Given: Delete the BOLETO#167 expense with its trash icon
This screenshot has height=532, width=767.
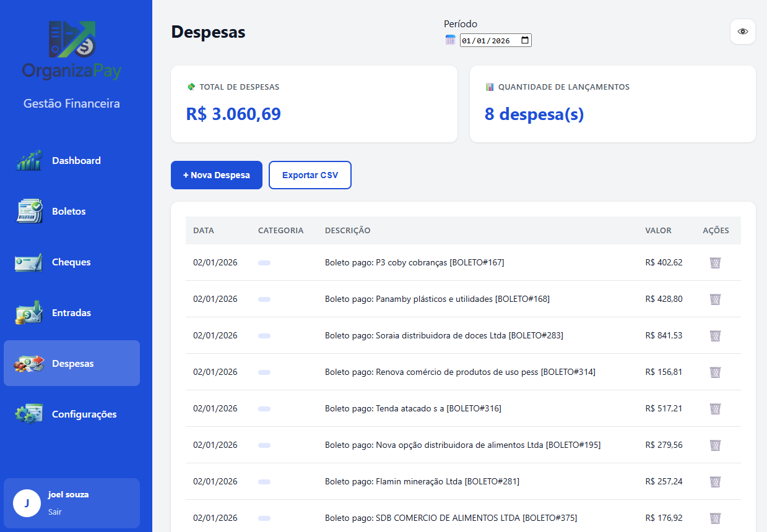Looking at the screenshot, I should [x=715, y=262].
